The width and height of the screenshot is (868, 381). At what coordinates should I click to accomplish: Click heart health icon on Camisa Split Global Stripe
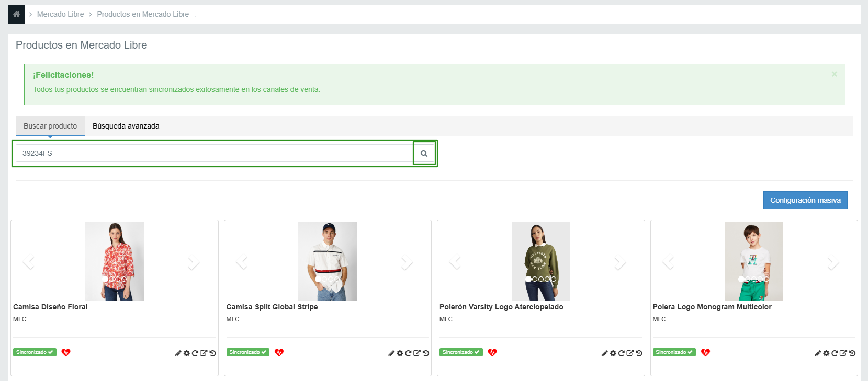click(x=279, y=353)
